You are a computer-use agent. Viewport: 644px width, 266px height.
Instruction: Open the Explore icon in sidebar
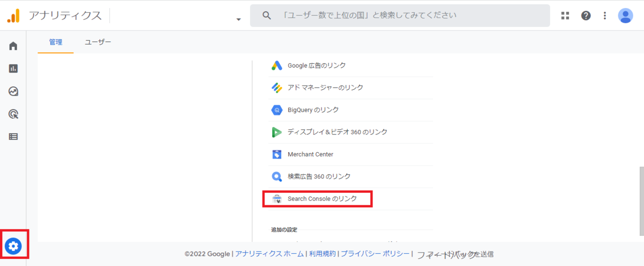pos(13,91)
